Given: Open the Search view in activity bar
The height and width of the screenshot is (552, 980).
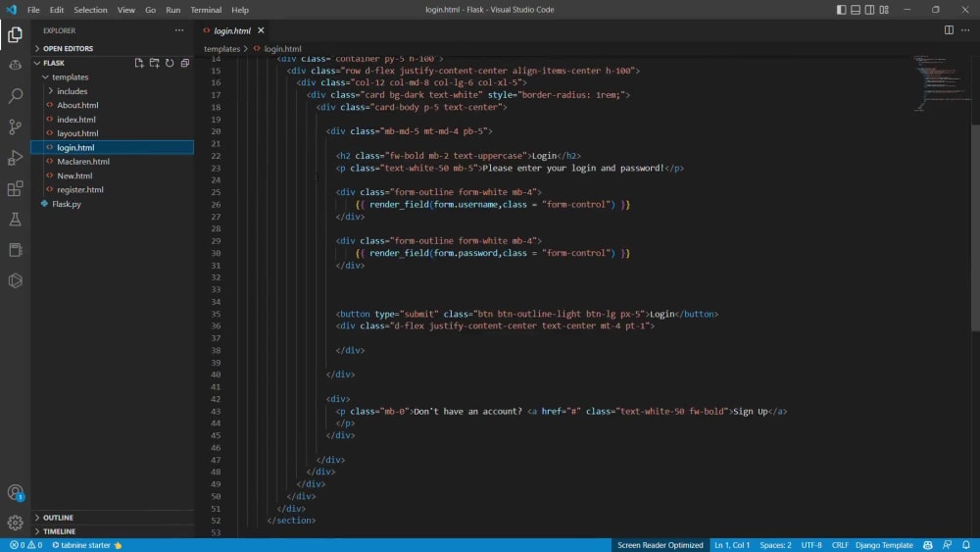Looking at the screenshot, I should (x=15, y=96).
